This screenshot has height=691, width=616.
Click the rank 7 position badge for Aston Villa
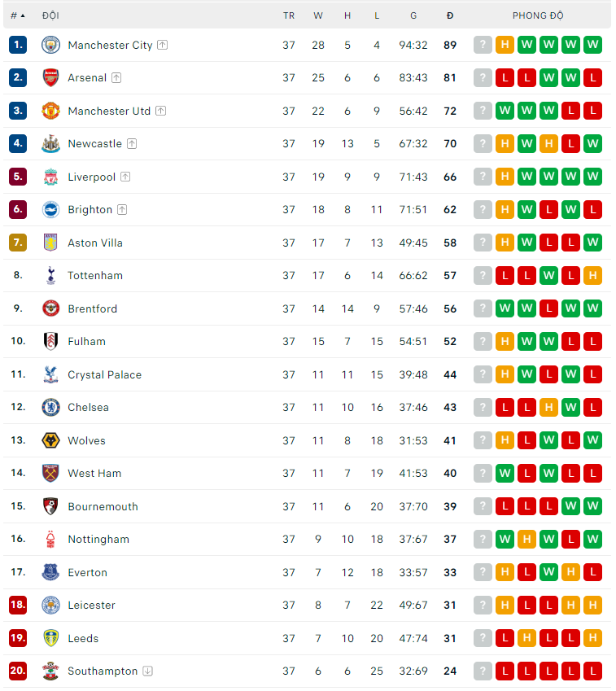[18, 243]
